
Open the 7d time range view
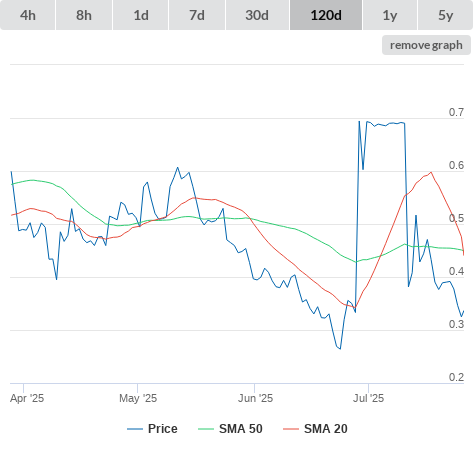pos(197,15)
